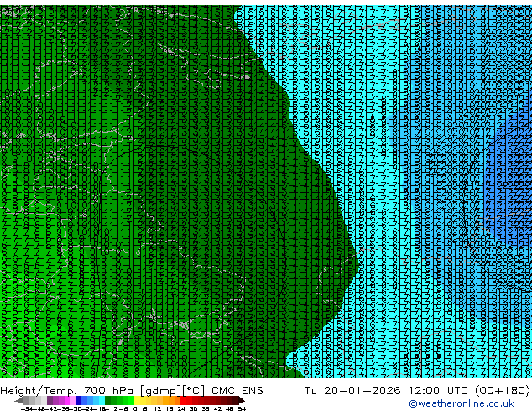Click the 'CMC ENS' model label

pos(237,391)
